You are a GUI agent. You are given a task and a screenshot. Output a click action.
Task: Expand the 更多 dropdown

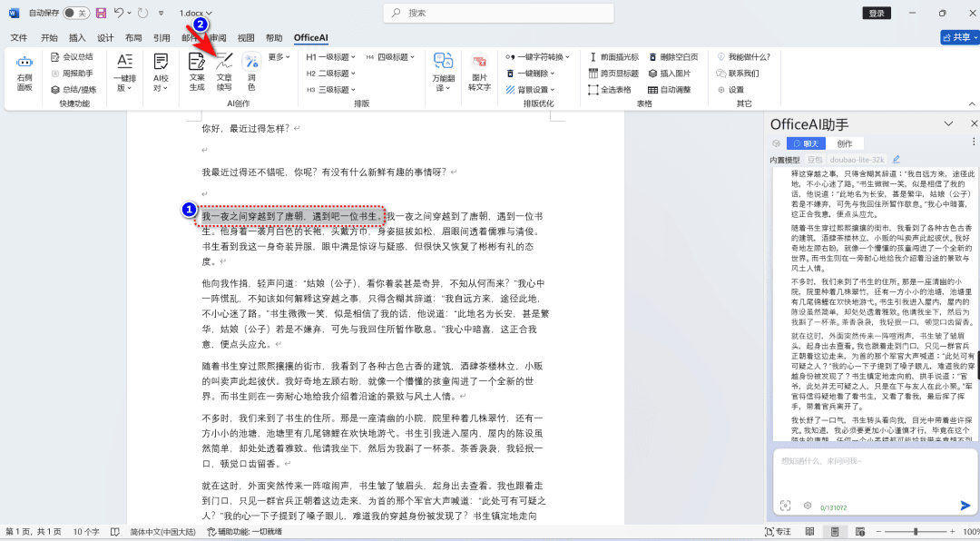point(279,57)
